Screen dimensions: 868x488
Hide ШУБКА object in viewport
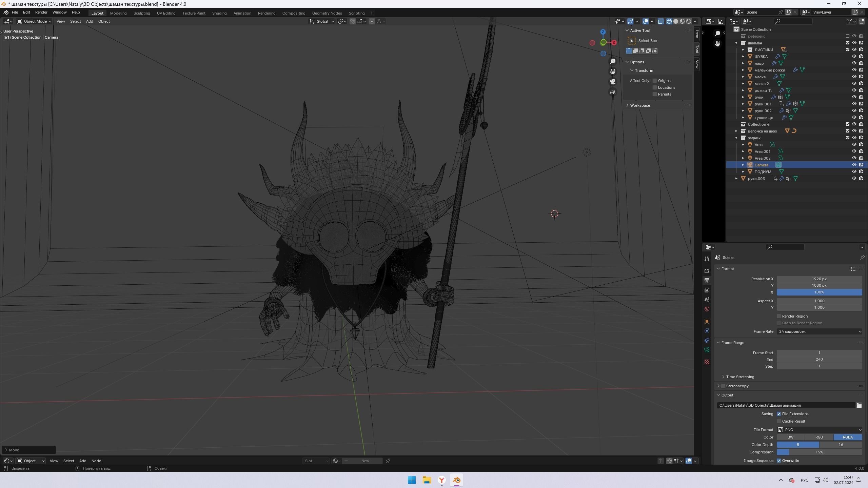(854, 56)
